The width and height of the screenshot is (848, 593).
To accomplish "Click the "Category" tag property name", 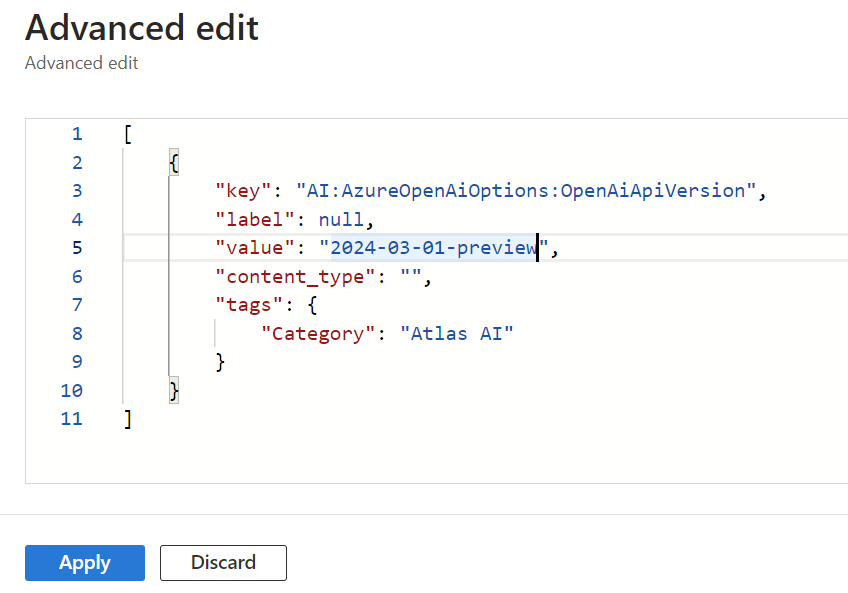I will (x=318, y=334).
